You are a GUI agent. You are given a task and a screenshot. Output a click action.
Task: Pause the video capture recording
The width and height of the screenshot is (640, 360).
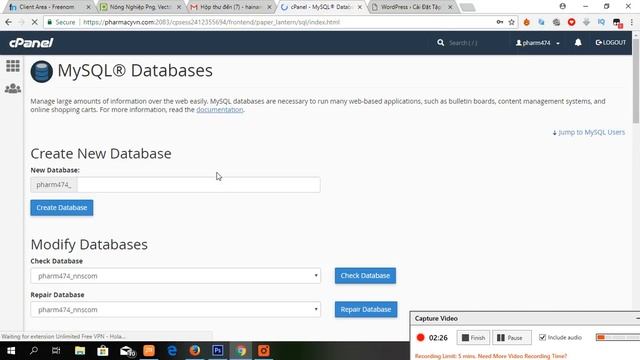(x=512, y=338)
